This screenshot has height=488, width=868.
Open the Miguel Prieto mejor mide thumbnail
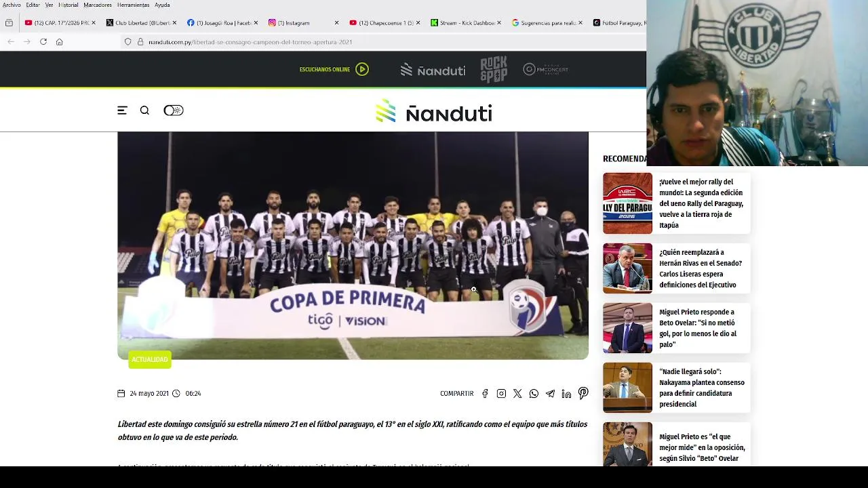627,444
